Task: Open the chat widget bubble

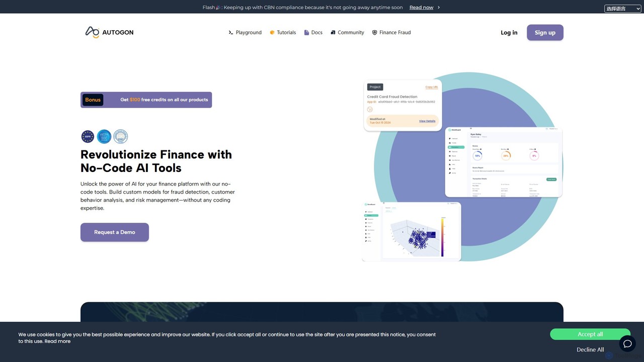Action: (x=627, y=344)
